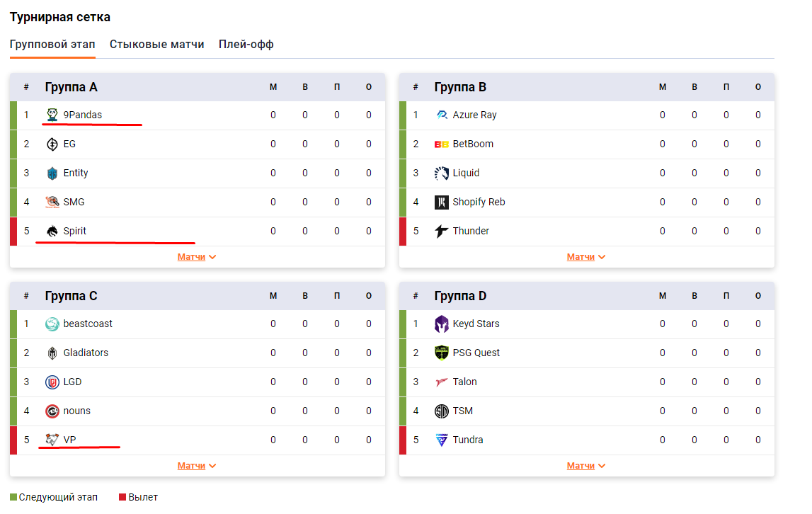This screenshot has width=812, height=514.
Task: Click the green Следующий этап legend square
Action: point(13,497)
